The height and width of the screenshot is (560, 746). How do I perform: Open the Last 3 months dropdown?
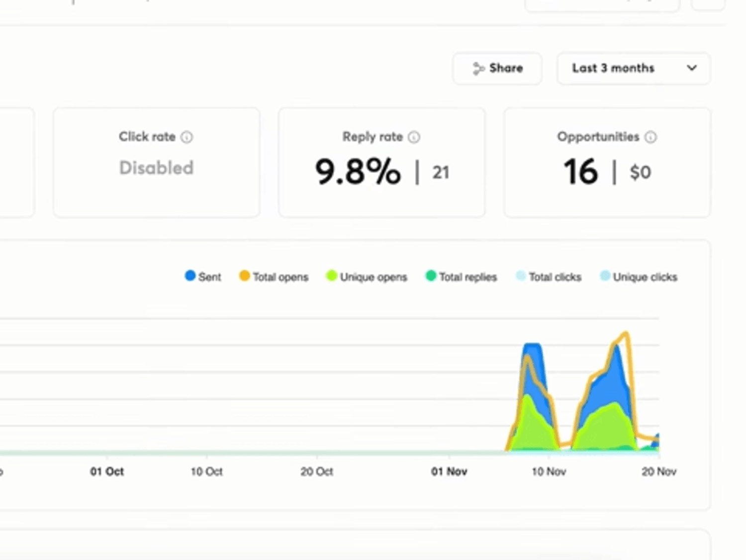click(634, 68)
